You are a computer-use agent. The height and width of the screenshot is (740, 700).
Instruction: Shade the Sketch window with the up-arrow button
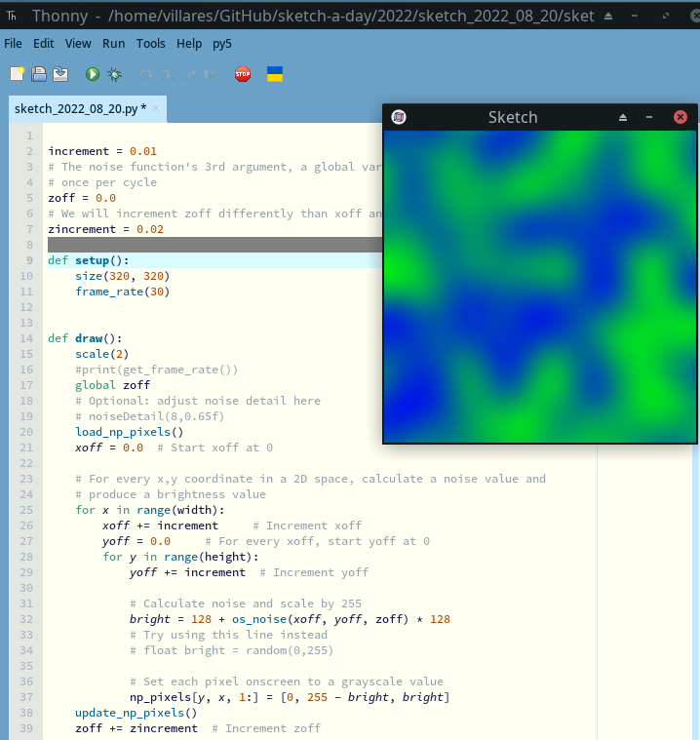tap(623, 117)
